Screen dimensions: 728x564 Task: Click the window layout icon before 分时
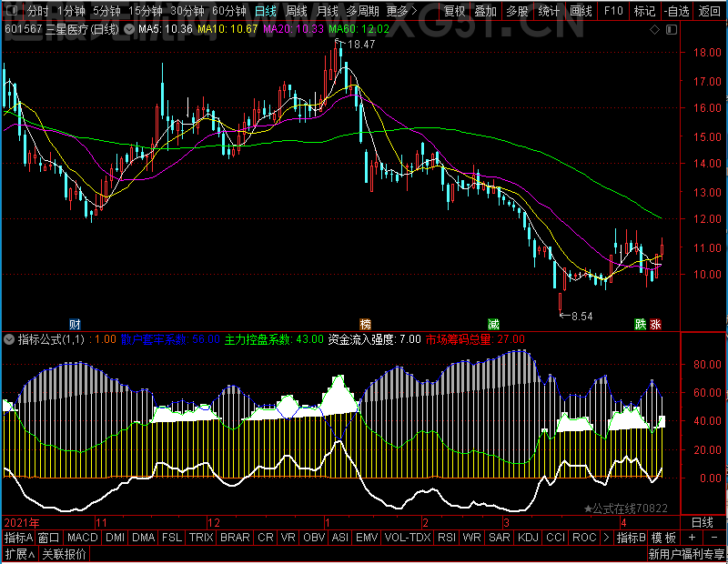coord(13,10)
